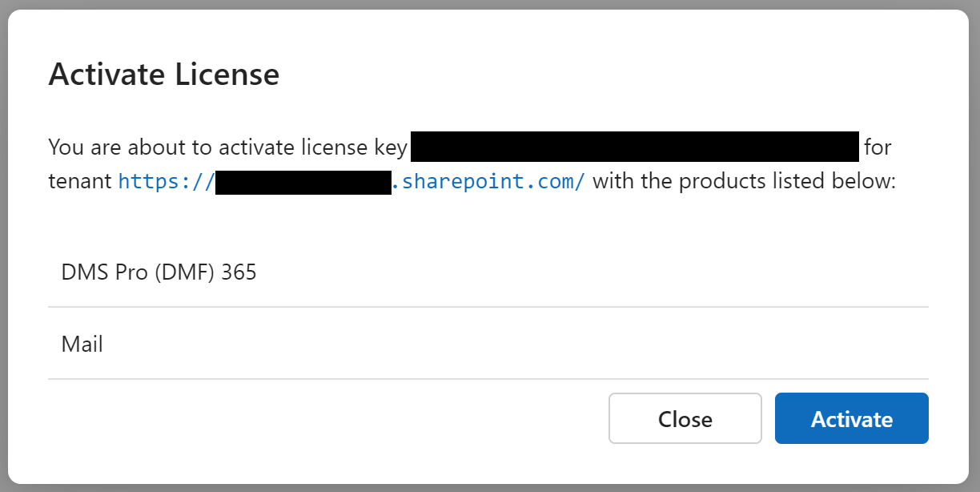Click the "DMS Pro" text in the product list
Image resolution: width=980 pixels, height=492 pixels.
pyautogui.click(x=105, y=272)
